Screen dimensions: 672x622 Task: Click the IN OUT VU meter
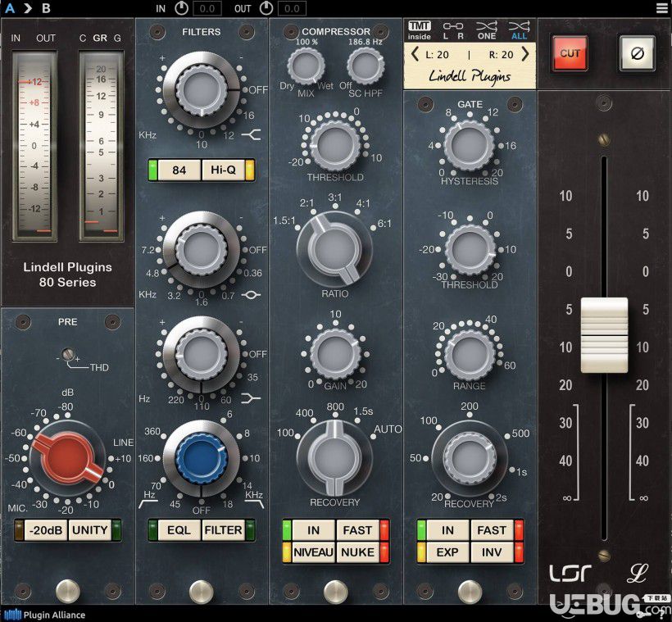click(34, 146)
